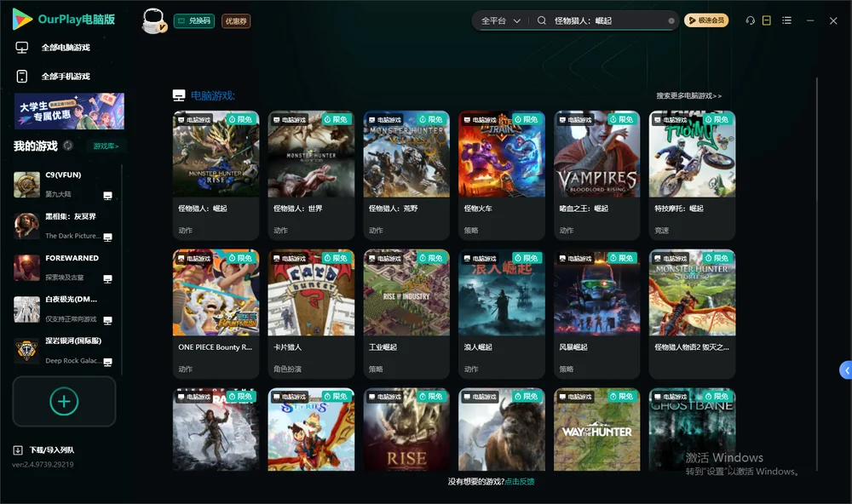
Task: Open 极速会员 membership button
Action: coord(705,20)
